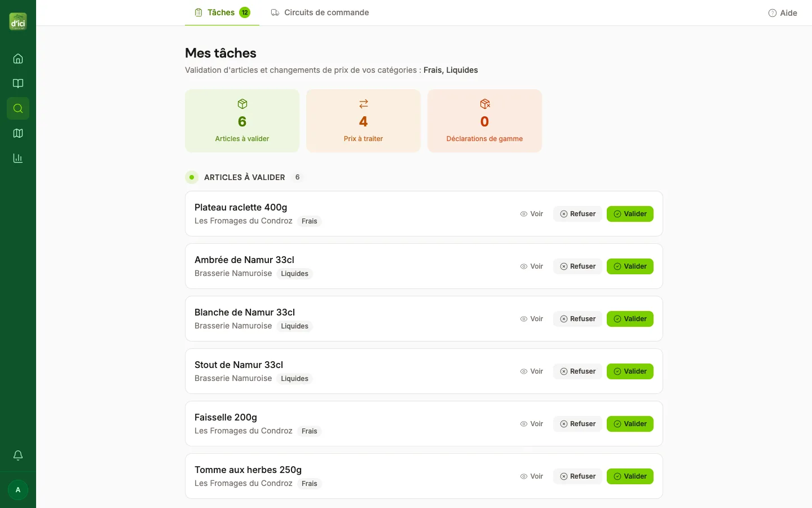The image size is (812, 508).
Task: Refuse Plateau raclette 400g
Action: [577, 214]
